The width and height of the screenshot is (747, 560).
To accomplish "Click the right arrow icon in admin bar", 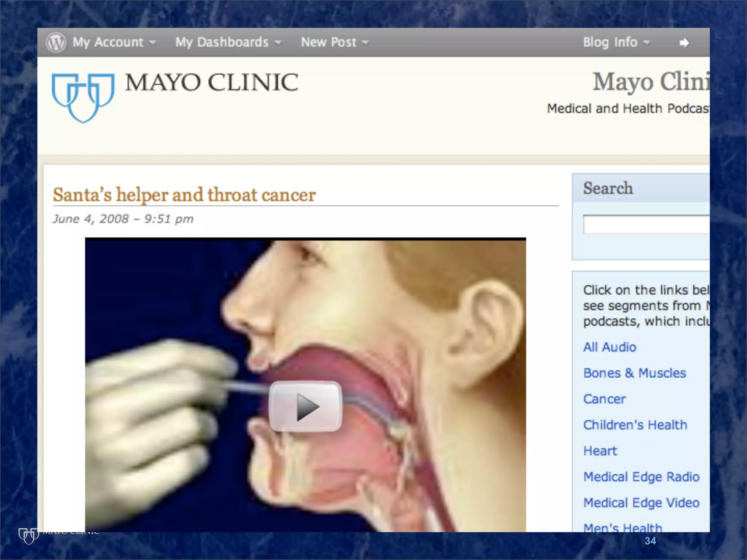I will coord(684,43).
